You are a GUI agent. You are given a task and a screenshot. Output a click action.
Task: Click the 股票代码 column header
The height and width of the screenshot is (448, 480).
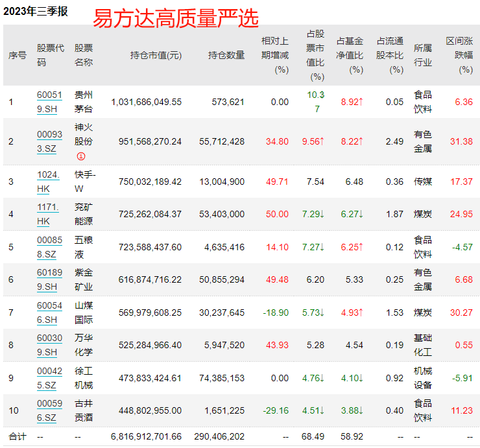point(51,55)
